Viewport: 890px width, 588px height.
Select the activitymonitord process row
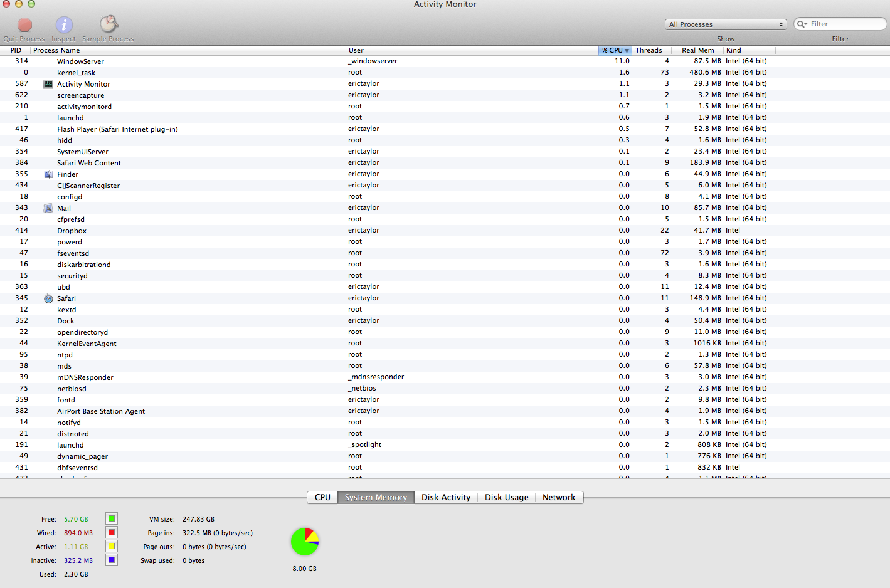(x=445, y=107)
